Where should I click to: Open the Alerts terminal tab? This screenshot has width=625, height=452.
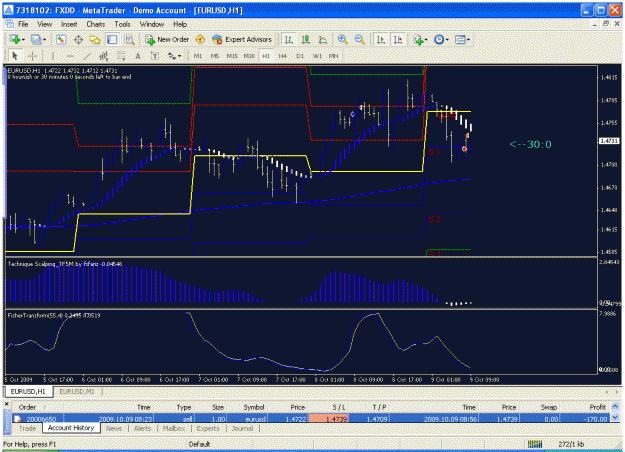(x=142, y=428)
